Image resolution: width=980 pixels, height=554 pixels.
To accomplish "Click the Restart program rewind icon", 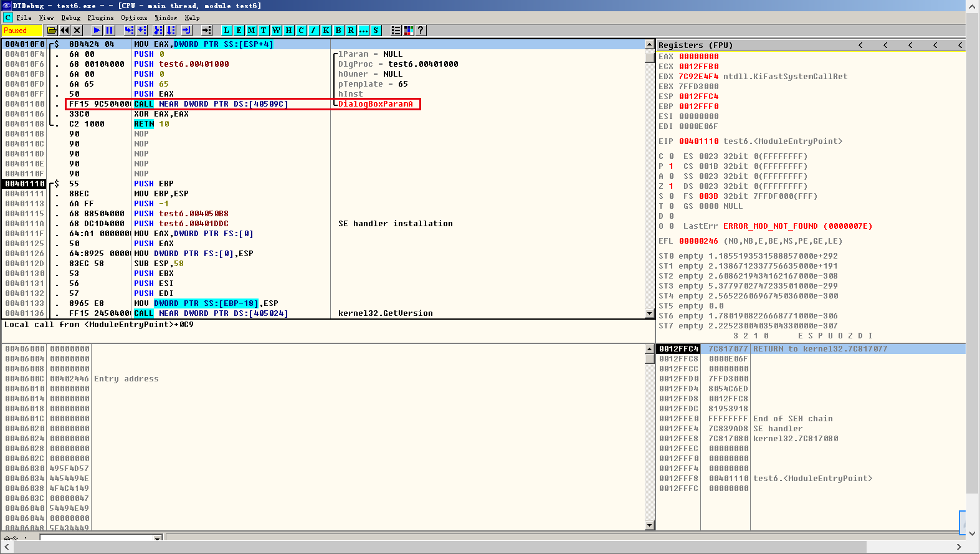I will [65, 30].
